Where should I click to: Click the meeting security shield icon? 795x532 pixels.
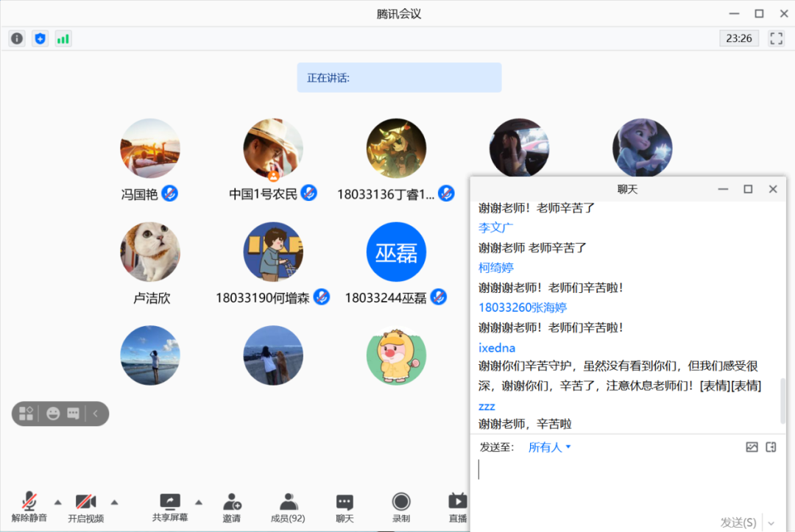40,38
